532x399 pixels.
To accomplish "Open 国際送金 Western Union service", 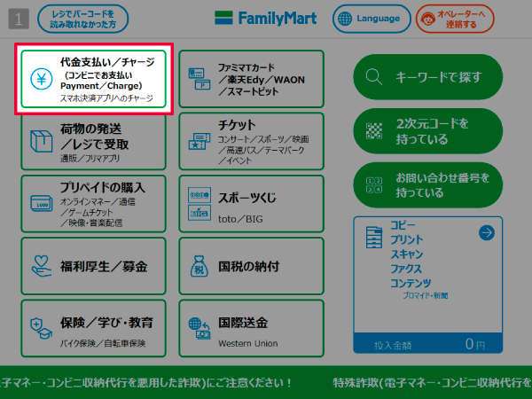I will point(252,328).
